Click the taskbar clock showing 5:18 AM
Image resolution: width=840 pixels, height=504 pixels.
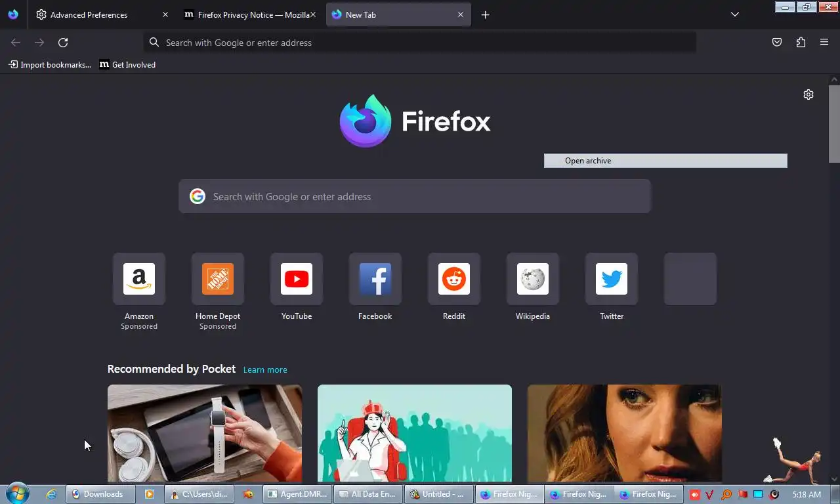(807, 494)
